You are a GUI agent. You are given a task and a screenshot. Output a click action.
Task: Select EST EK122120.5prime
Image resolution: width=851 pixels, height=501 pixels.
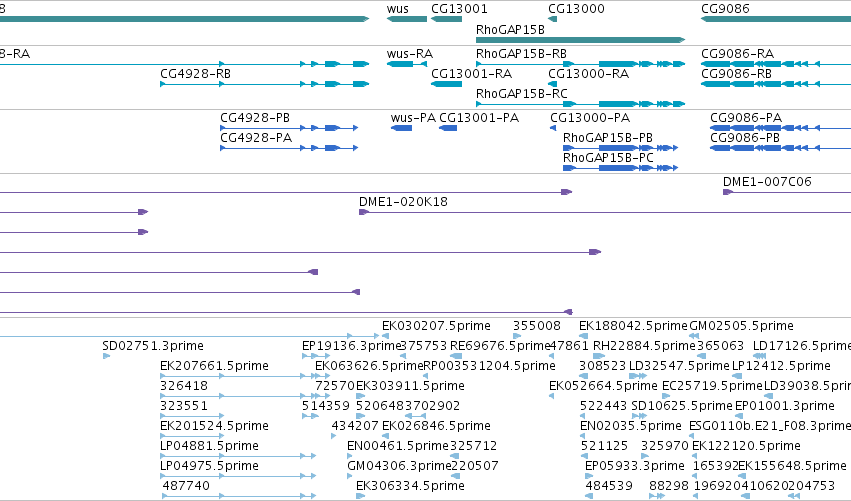click(746, 446)
